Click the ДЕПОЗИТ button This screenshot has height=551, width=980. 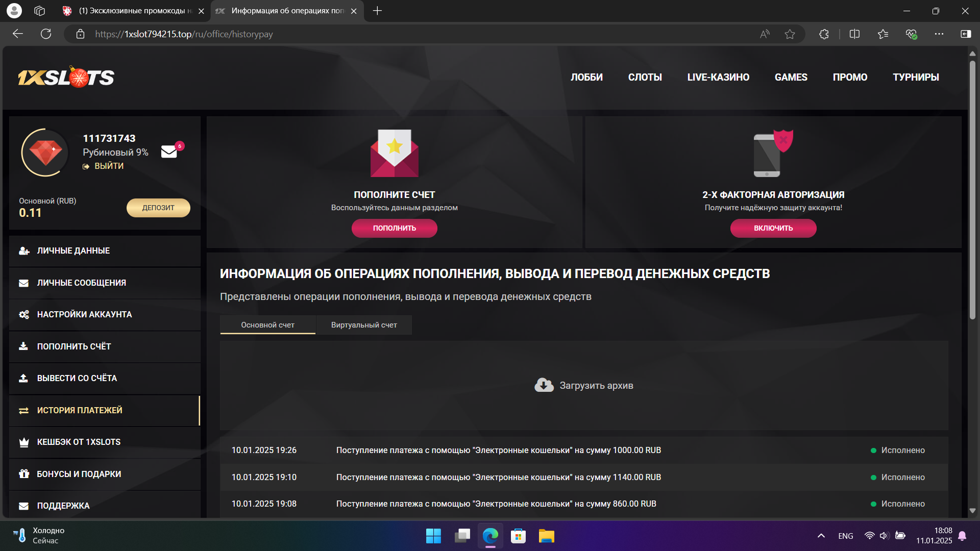(158, 208)
